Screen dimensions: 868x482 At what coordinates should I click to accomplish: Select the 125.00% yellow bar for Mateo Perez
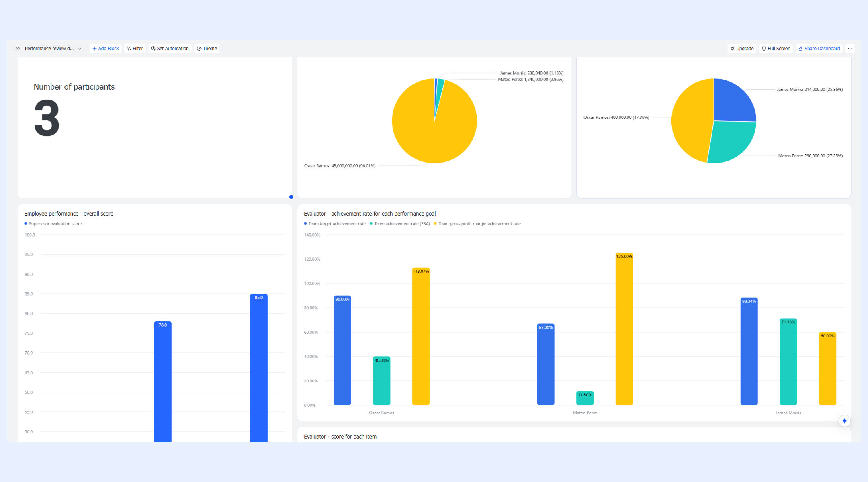tap(624, 329)
